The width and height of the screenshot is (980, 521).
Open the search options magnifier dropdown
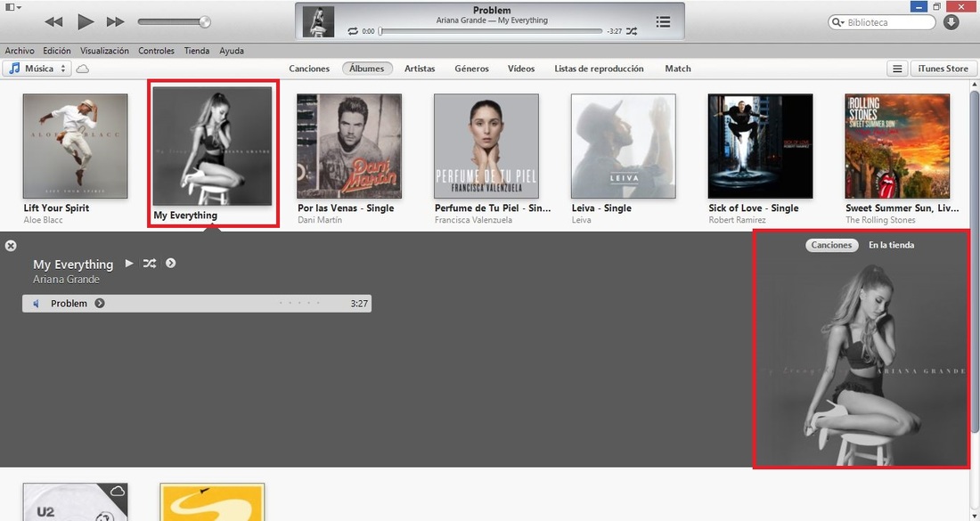[838, 22]
